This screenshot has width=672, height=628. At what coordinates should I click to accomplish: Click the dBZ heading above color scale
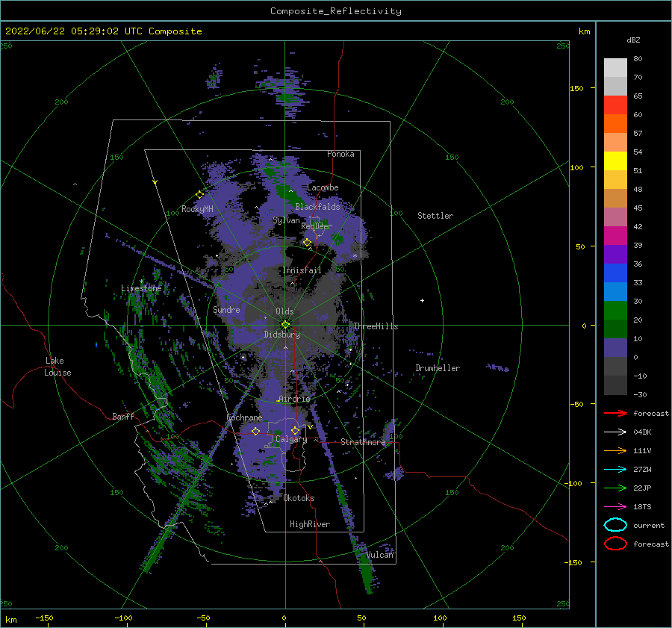pyautogui.click(x=633, y=40)
